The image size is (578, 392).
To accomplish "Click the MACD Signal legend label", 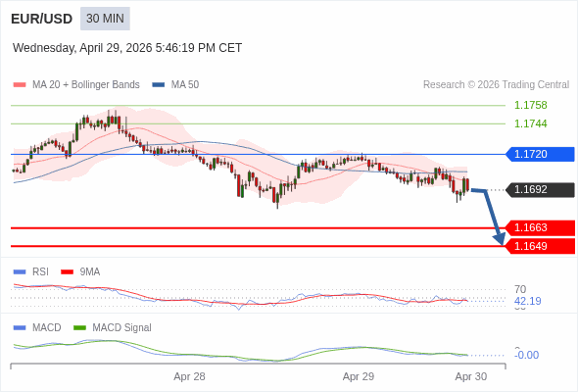I will 122,328.
